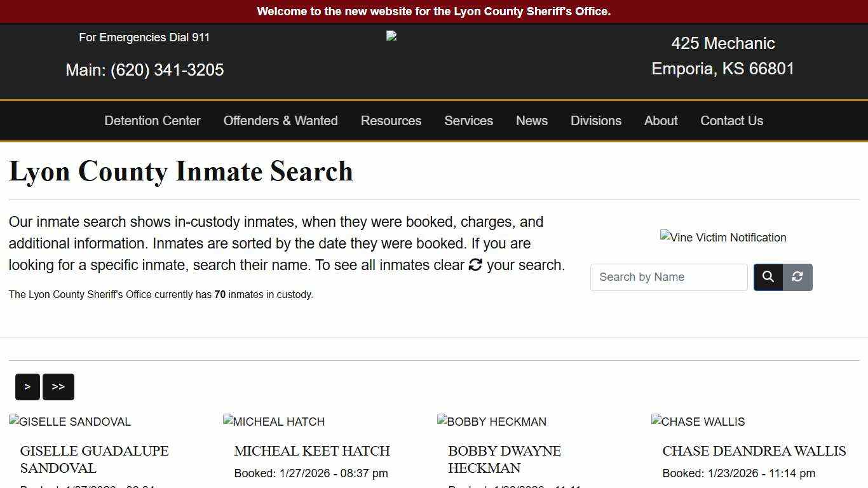Viewport: 868px width, 488px height.
Task: Click the sheriff's office logo at page top
Action: pyautogui.click(x=391, y=36)
